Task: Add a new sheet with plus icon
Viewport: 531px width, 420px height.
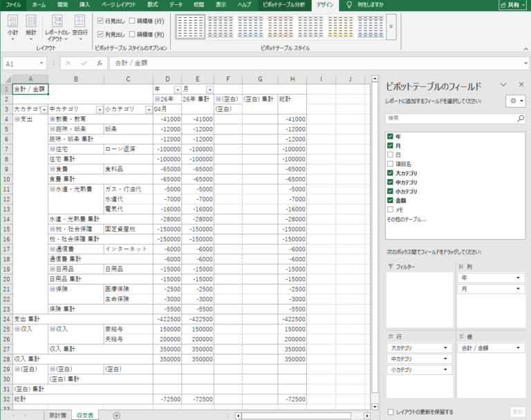Action: click(x=116, y=416)
